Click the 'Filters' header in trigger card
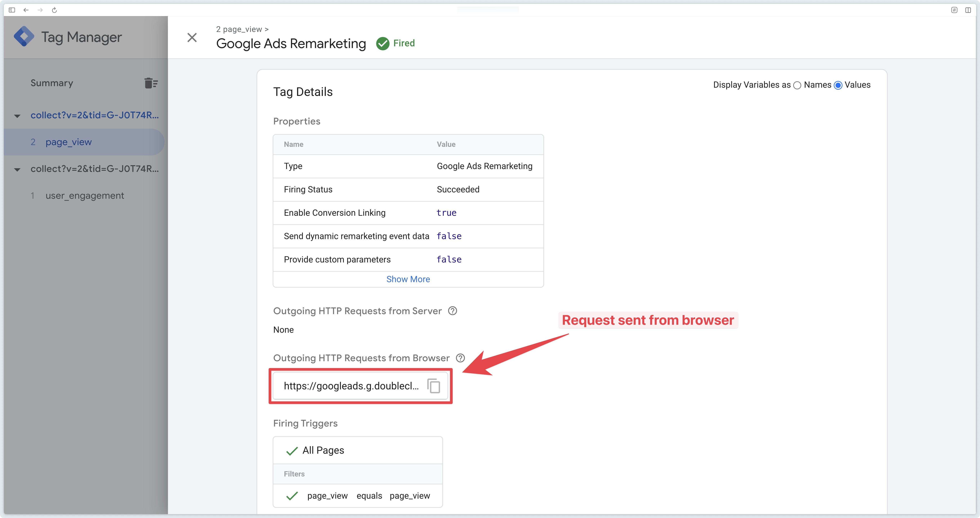This screenshot has width=980, height=518. pyautogui.click(x=294, y=474)
